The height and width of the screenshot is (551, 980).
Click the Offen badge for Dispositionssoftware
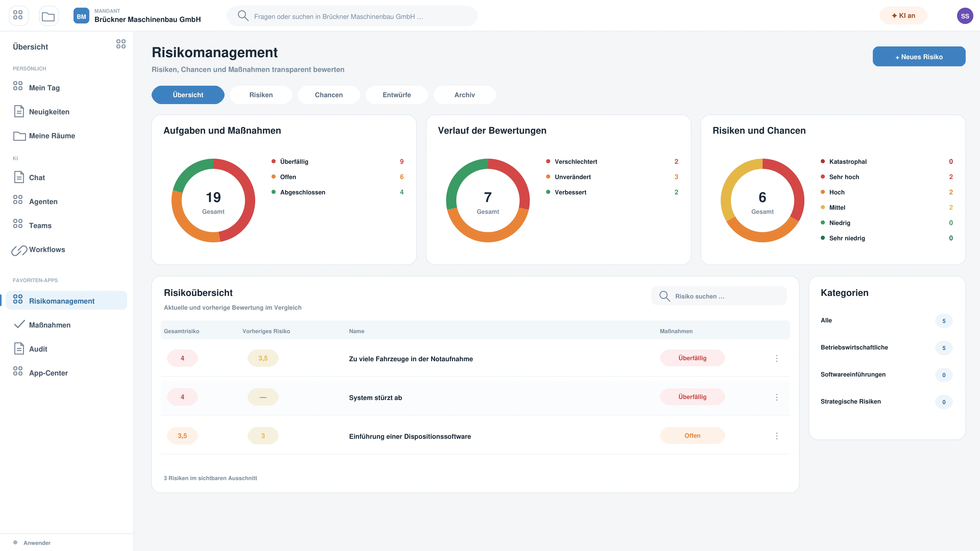[692, 435]
